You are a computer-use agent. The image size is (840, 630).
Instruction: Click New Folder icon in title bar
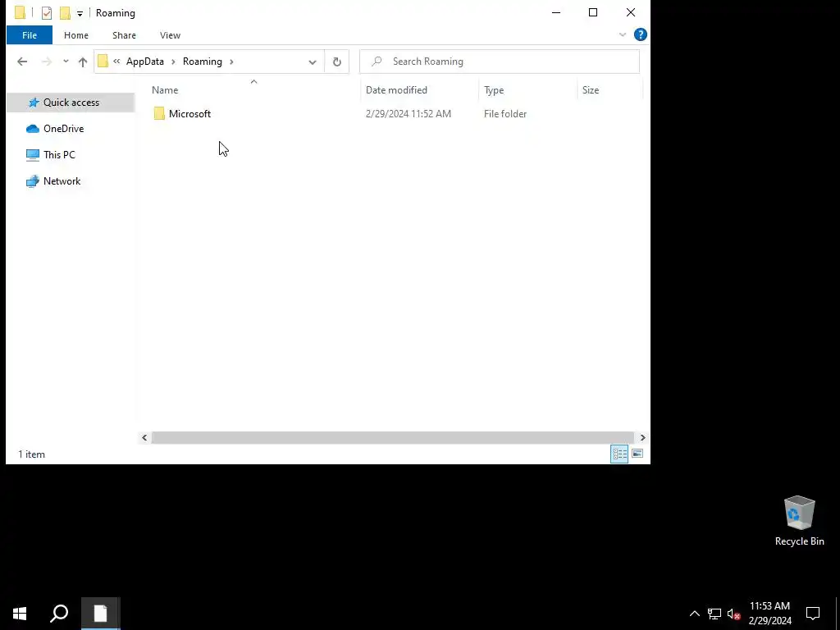(x=65, y=13)
